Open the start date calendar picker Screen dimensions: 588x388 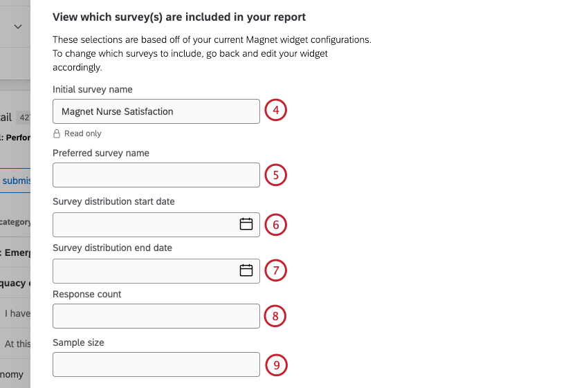pyautogui.click(x=246, y=224)
